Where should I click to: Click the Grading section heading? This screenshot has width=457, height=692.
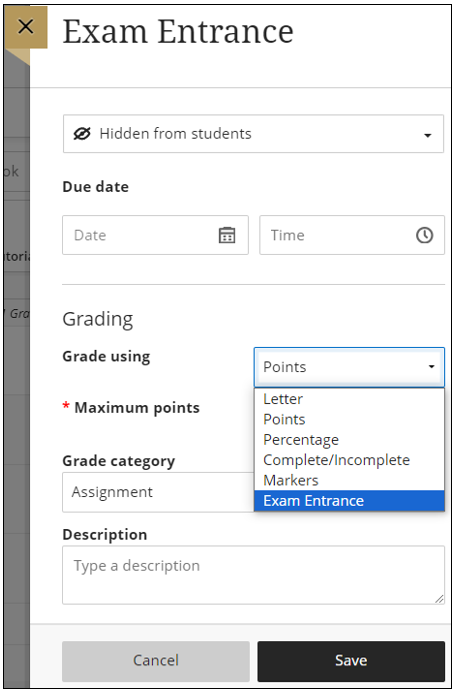[x=97, y=320]
